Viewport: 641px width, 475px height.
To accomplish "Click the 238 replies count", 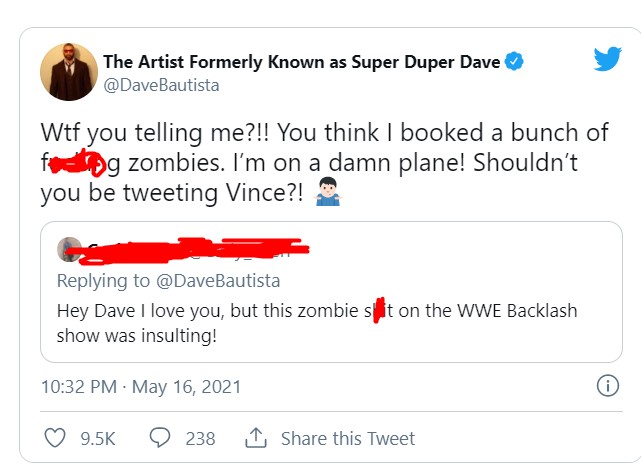I will [x=200, y=438].
